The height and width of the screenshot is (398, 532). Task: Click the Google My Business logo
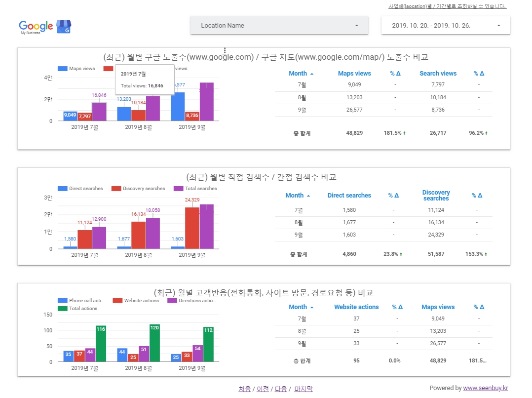36,25
